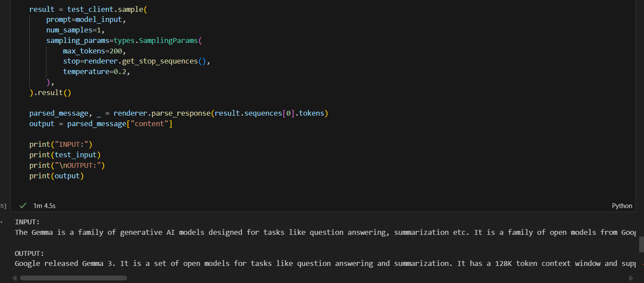
Task: Click the output line starting "The Gemma is a family"
Action: [325, 233]
